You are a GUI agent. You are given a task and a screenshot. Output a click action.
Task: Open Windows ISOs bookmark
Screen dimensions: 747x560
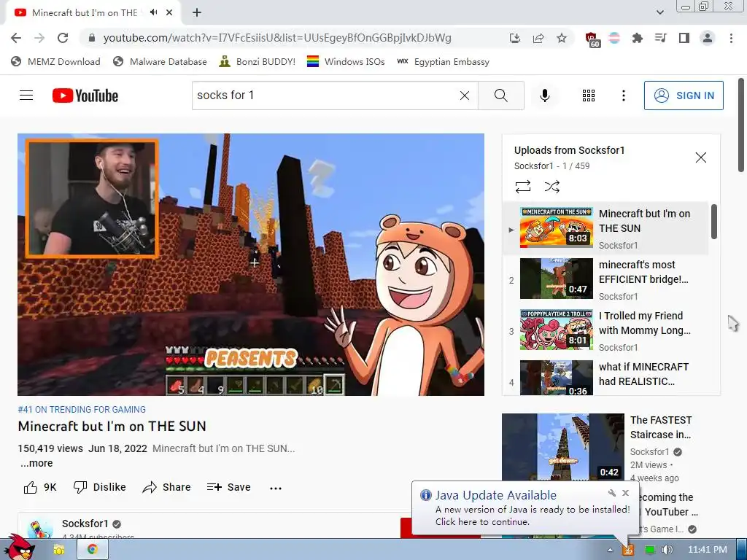click(x=346, y=62)
